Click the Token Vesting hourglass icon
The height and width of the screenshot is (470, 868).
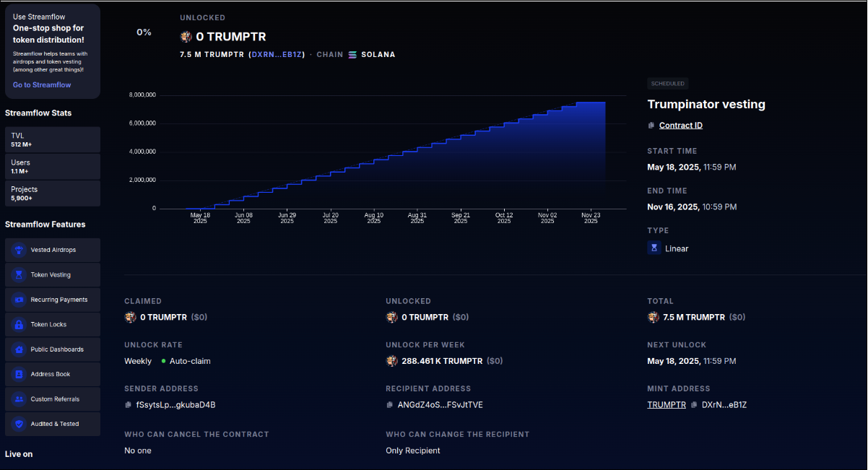18,275
